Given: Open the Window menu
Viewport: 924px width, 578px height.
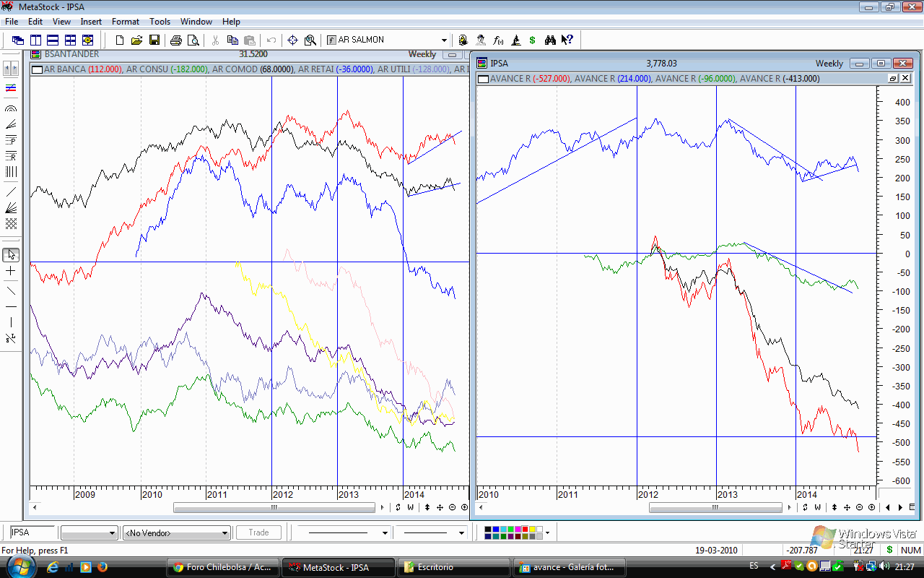Looking at the screenshot, I should (x=196, y=22).
